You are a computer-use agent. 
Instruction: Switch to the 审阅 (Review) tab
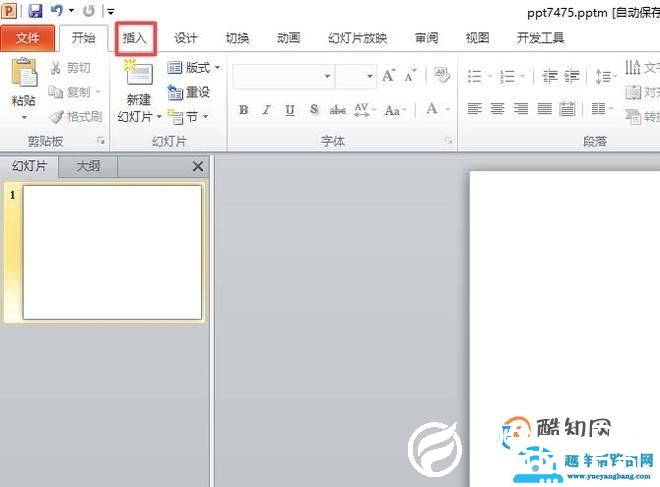(426, 38)
